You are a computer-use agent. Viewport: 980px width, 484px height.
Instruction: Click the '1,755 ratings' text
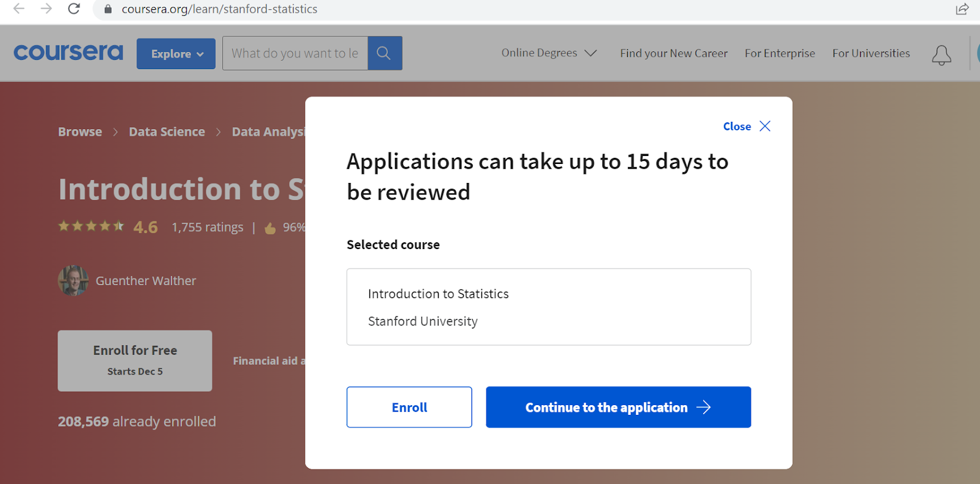click(x=208, y=228)
